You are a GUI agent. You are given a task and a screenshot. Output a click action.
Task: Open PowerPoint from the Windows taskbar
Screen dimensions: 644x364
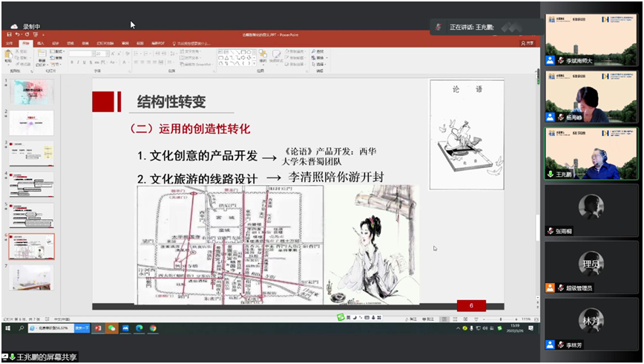tap(98, 328)
